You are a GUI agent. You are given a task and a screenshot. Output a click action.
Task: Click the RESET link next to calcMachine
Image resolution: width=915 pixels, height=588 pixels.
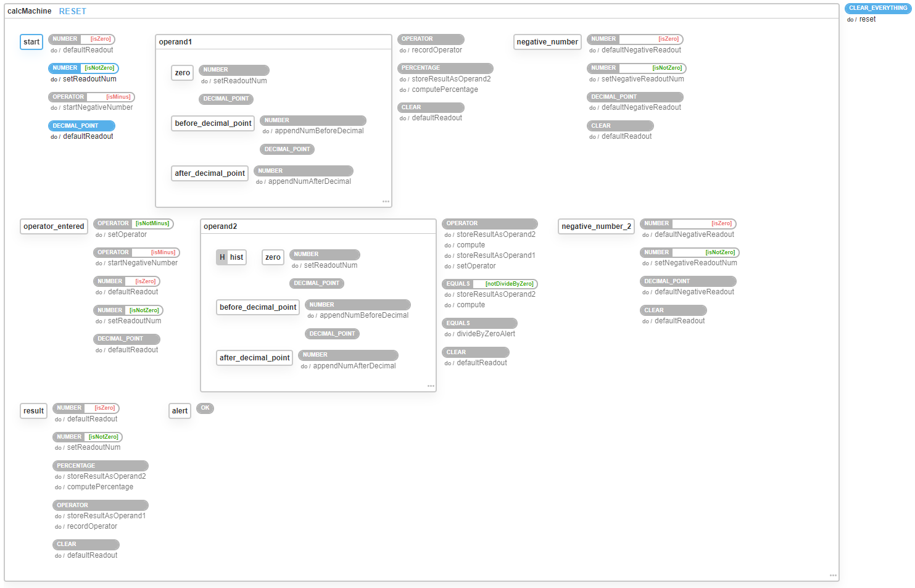coord(72,10)
